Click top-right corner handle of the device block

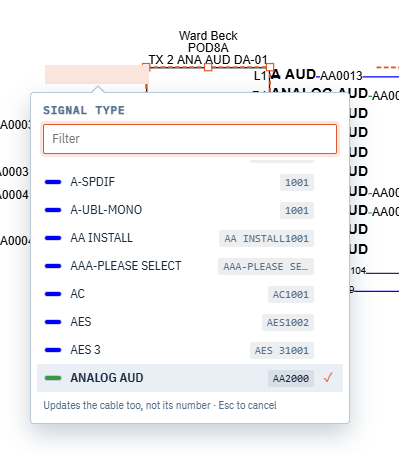click(x=270, y=67)
